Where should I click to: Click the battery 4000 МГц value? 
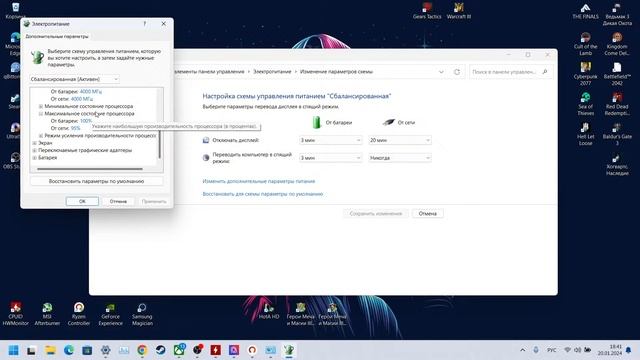click(91, 91)
